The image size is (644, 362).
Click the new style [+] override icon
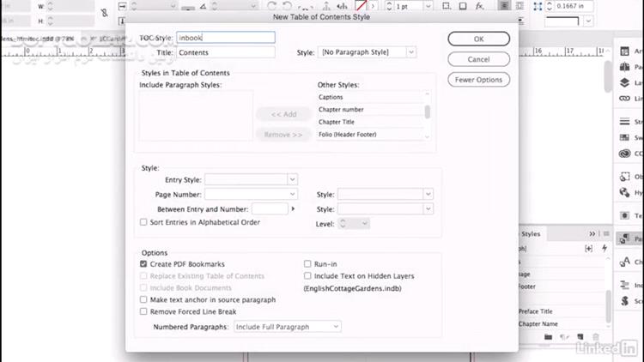(x=588, y=248)
